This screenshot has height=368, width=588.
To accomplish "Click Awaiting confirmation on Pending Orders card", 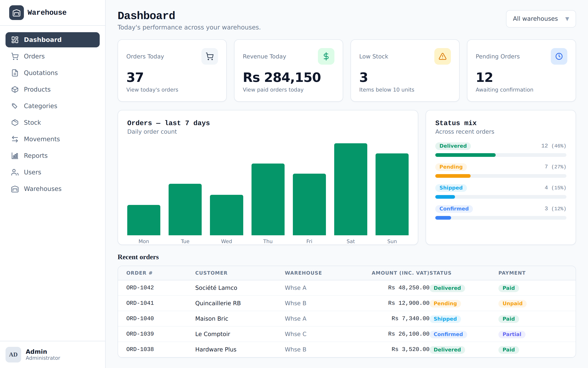I will (504, 90).
